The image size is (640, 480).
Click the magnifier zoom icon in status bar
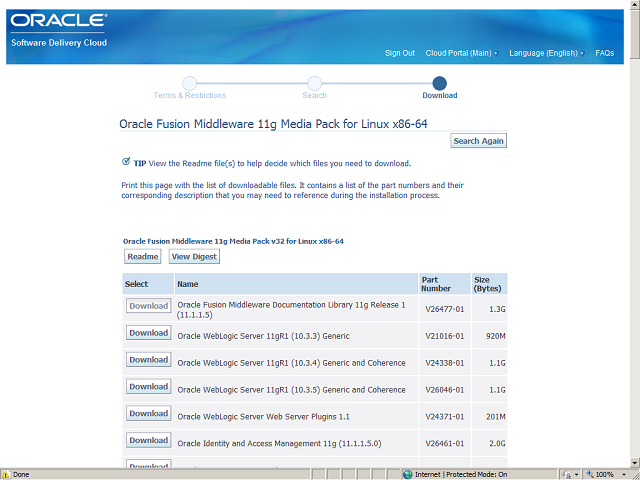tap(590, 474)
